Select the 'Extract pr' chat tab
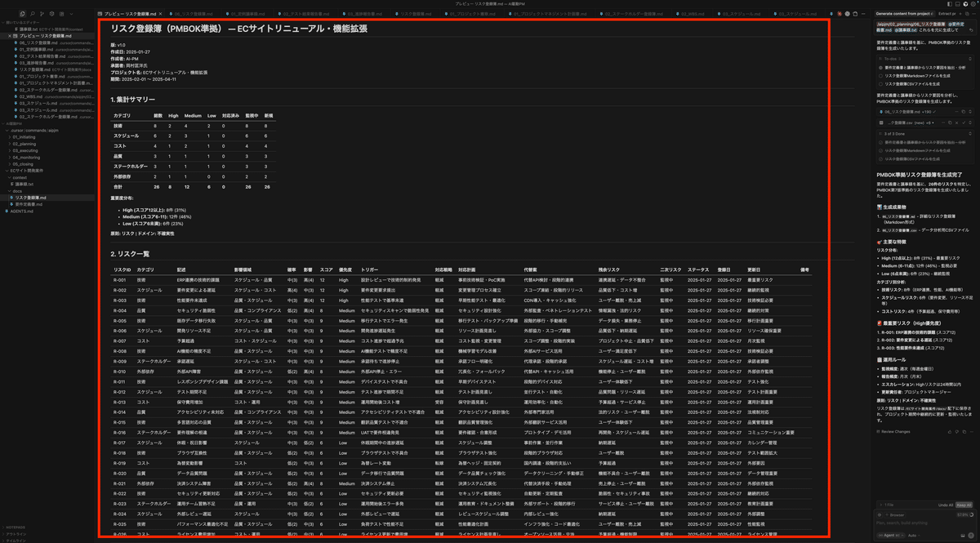980x543 pixels. pyautogui.click(x=947, y=14)
